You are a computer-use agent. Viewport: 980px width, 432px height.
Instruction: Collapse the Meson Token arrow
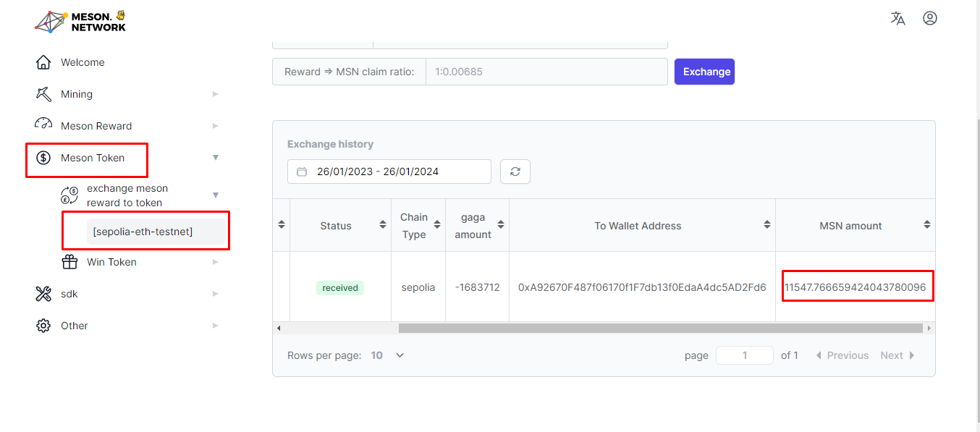(x=215, y=158)
